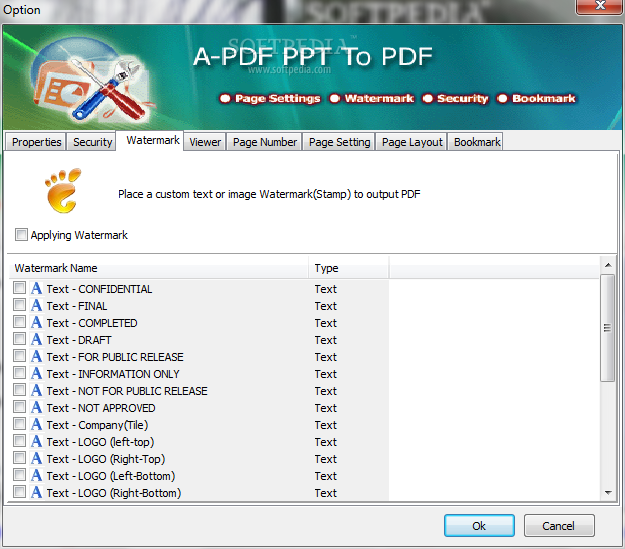Close the Option dialog window
This screenshot has width=625, height=549.
(599, 6)
